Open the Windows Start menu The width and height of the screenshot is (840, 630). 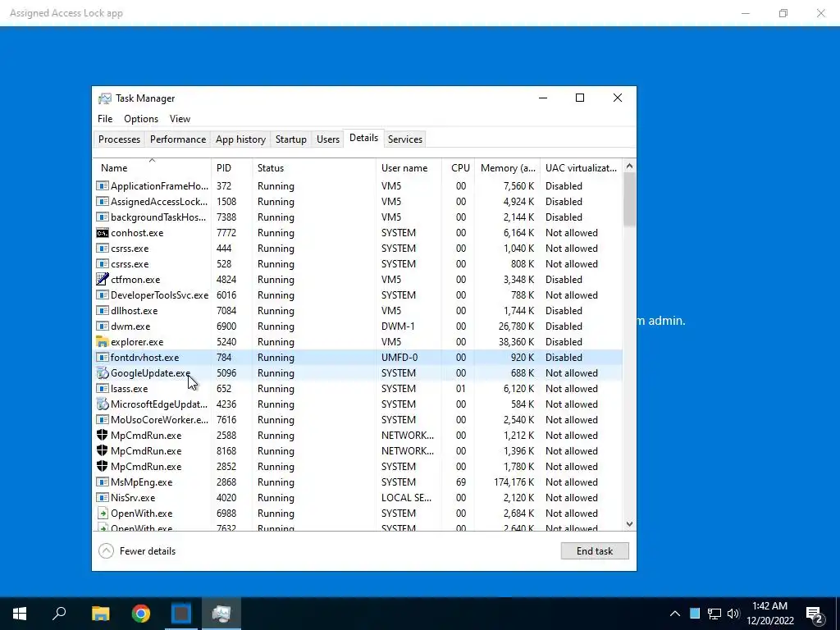(x=20, y=614)
